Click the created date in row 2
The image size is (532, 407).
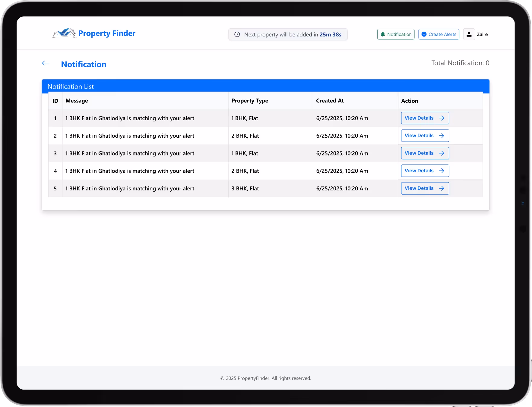pyautogui.click(x=342, y=136)
